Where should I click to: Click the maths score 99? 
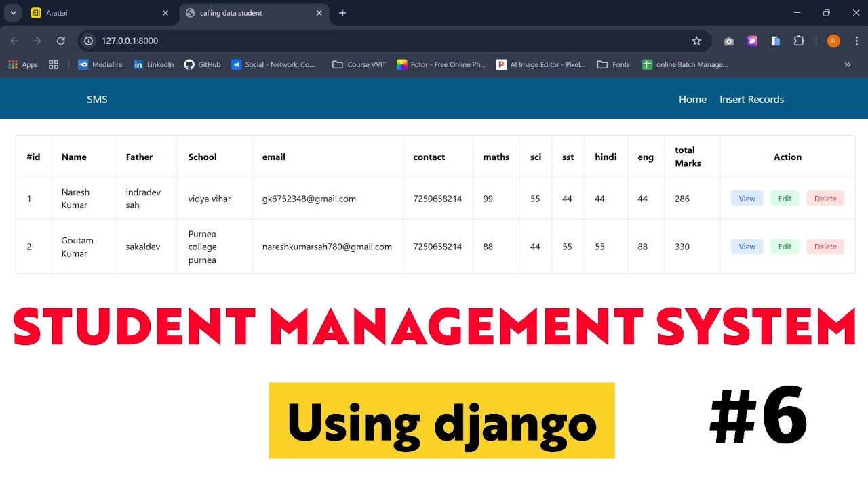pyautogui.click(x=488, y=199)
